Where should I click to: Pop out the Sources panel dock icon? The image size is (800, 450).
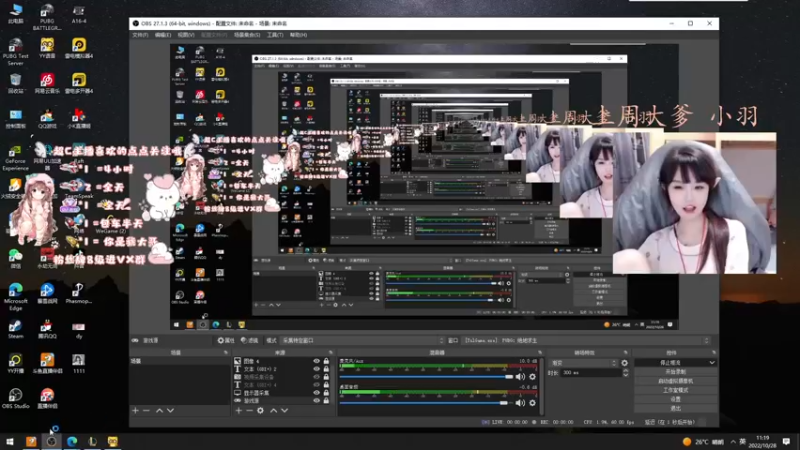click(x=331, y=353)
